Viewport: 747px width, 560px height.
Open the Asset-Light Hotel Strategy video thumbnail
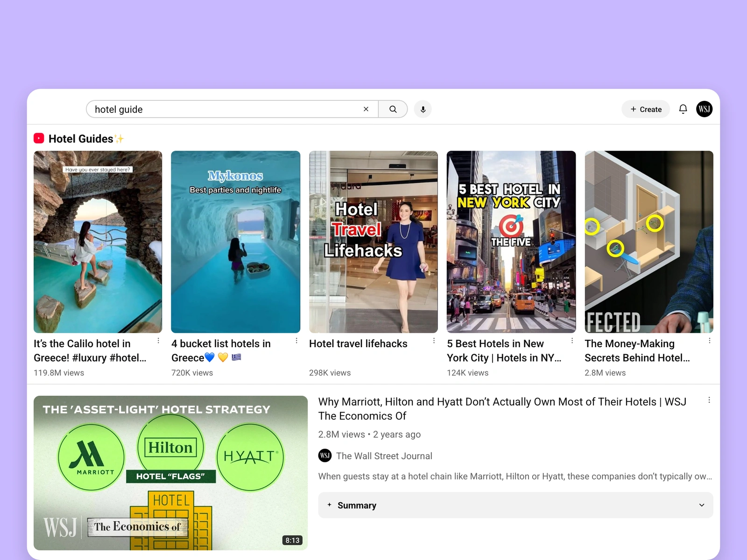[x=170, y=473]
